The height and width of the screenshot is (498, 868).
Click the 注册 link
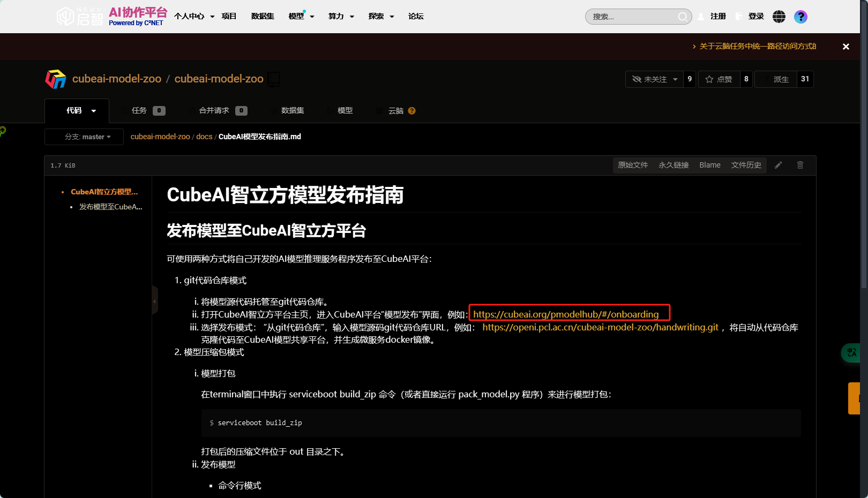[718, 17]
